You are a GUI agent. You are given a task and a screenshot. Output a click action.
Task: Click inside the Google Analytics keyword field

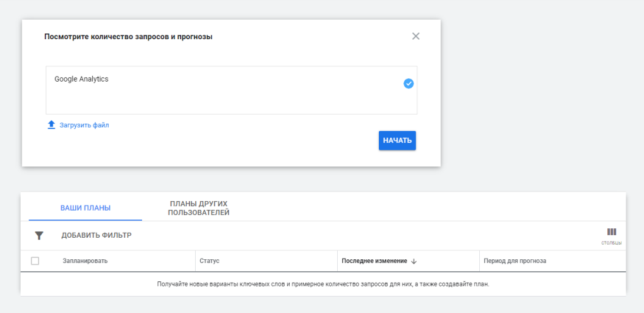coord(231,90)
